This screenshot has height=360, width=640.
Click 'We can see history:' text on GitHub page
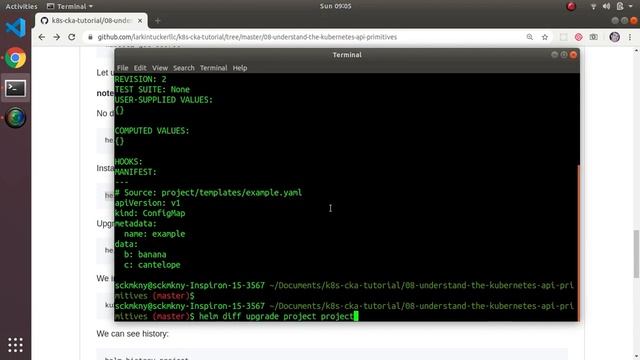point(132,334)
